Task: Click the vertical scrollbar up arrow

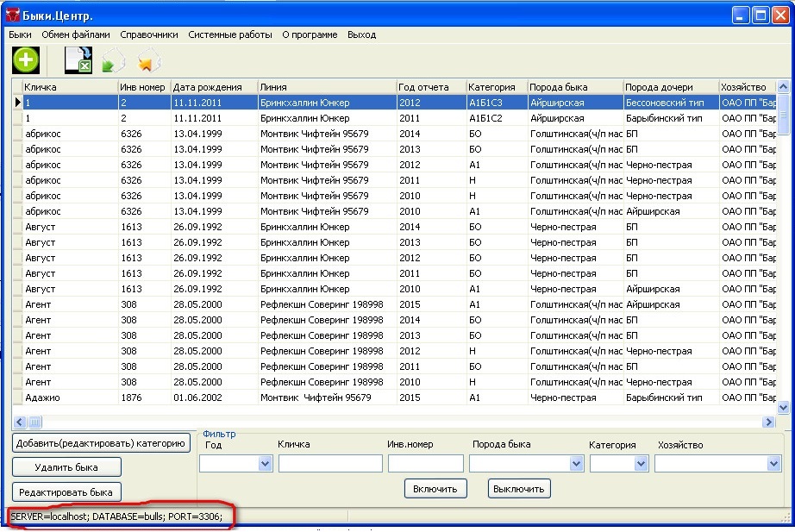Action: 783,87
